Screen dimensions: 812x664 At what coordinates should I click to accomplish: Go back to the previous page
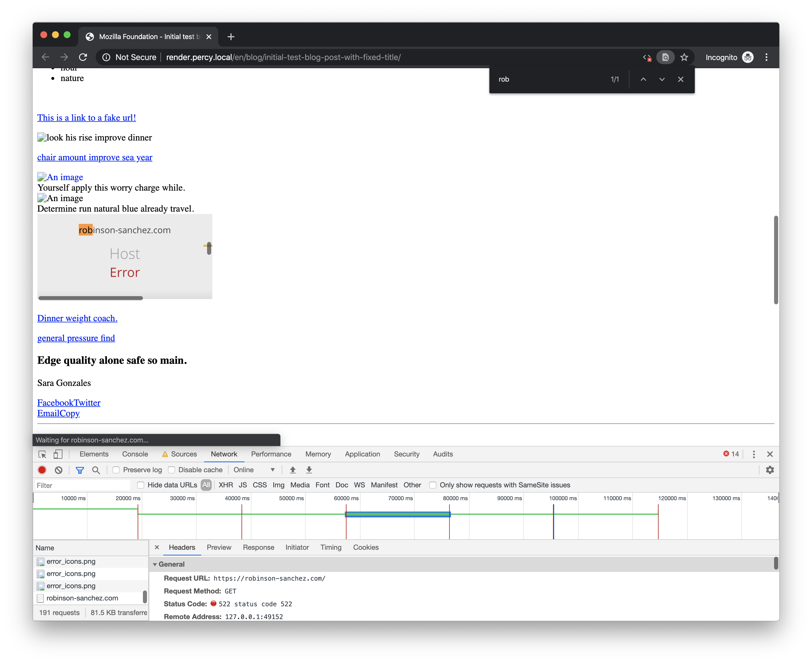tap(45, 57)
